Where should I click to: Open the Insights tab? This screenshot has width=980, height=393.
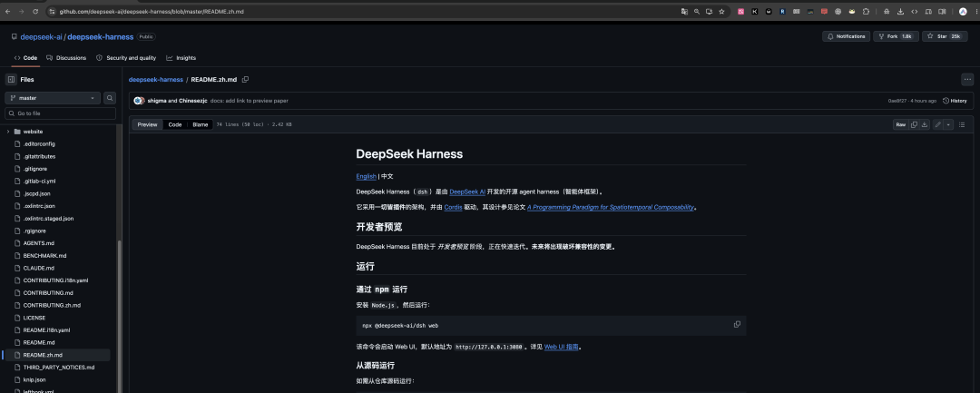(181, 57)
